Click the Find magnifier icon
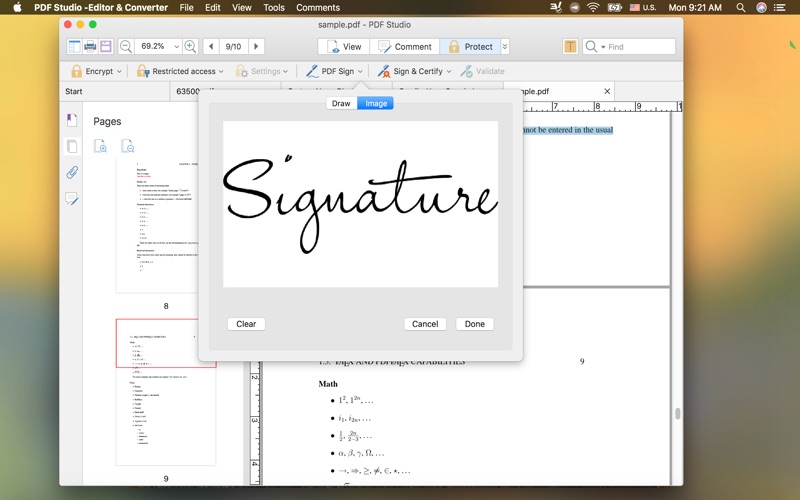This screenshot has width=800, height=500. tap(591, 46)
